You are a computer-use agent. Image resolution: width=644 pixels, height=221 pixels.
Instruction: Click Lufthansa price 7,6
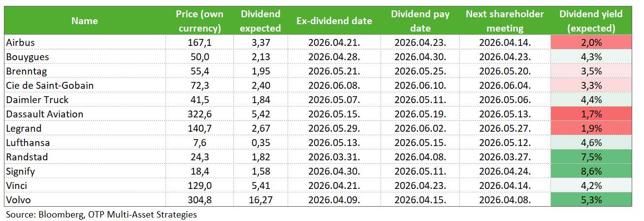coord(200,143)
